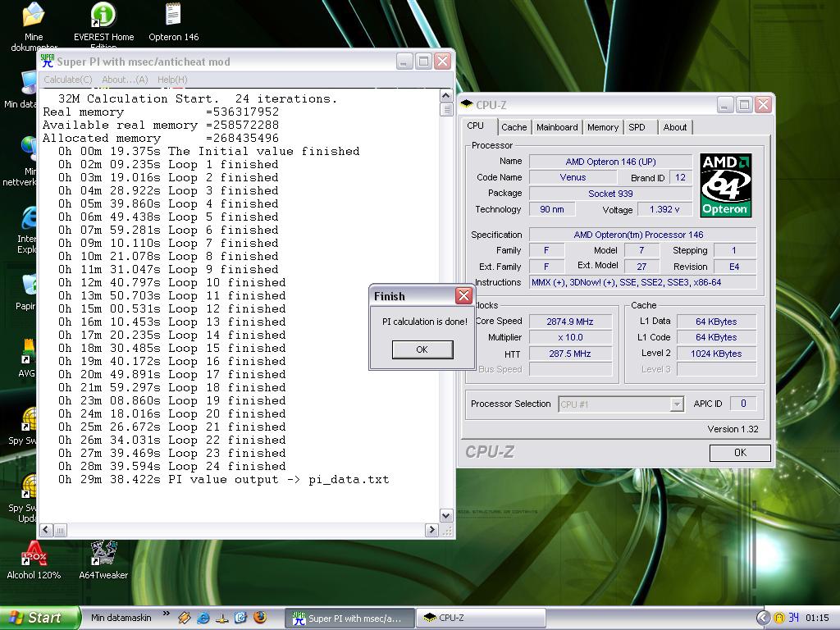The width and height of the screenshot is (840, 630).
Task: Click the Code Name field Venus
Action: point(573,177)
